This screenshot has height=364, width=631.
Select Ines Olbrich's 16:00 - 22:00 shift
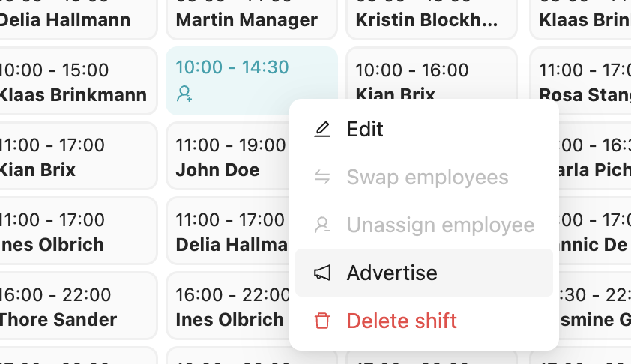(225, 307)
